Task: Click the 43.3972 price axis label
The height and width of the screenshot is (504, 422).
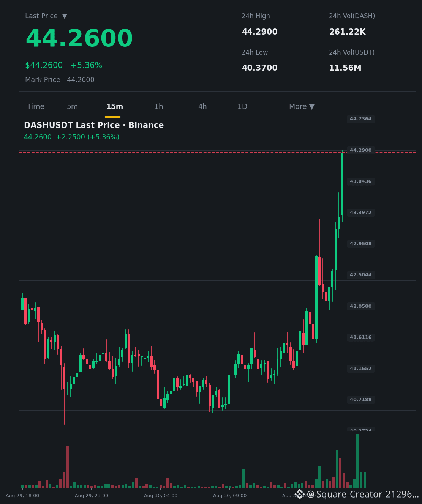Action: click(361, 213)
